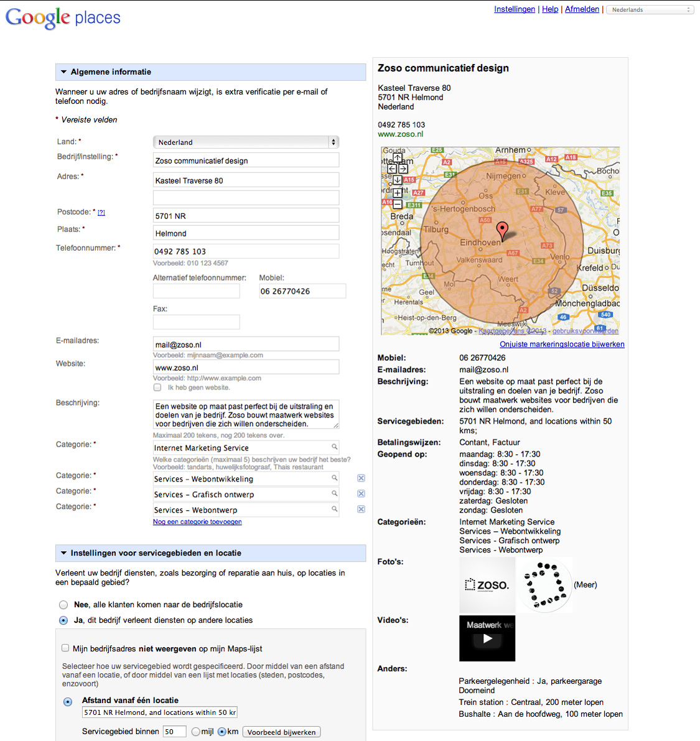Pan the map left with arrow button
Image resolution: width=700 pixels, height=741 pixels.
pos(391,169)
